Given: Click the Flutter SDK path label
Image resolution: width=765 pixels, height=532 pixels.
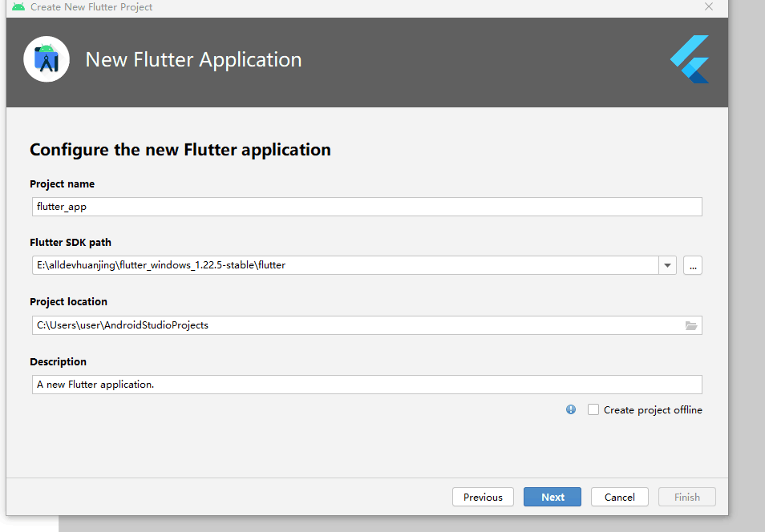Looking at the screenshot, I should tap(71, 242).
